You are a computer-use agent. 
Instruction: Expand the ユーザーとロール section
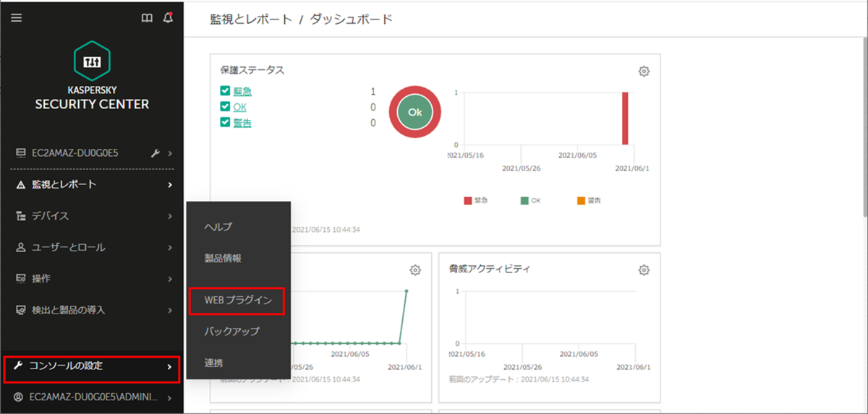(170, 247)
